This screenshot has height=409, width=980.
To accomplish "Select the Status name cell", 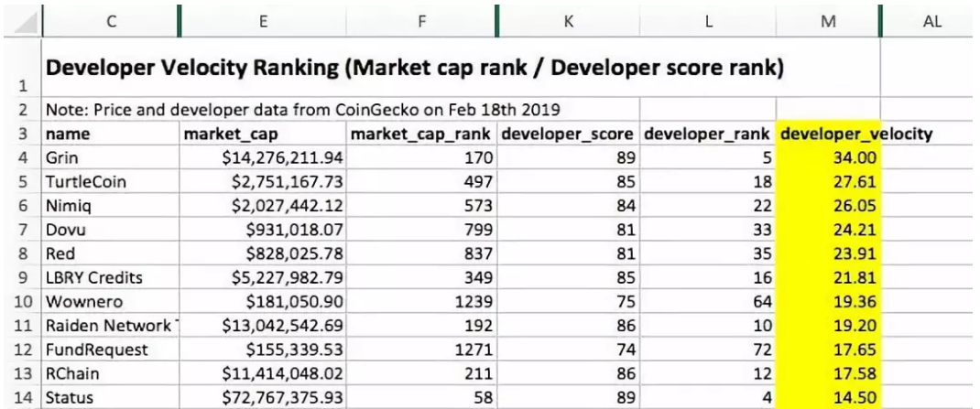I will [x=111, y=397].
